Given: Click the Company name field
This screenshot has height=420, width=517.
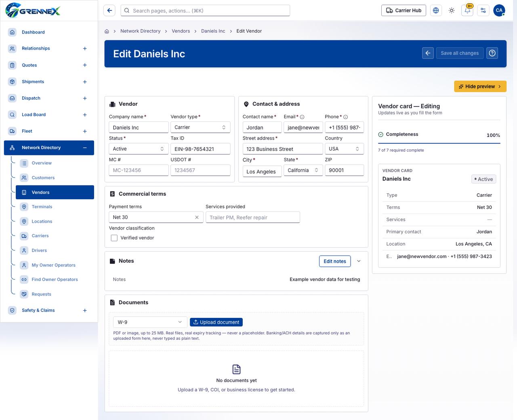Looking at the screenshot, I should pos(139,127).
